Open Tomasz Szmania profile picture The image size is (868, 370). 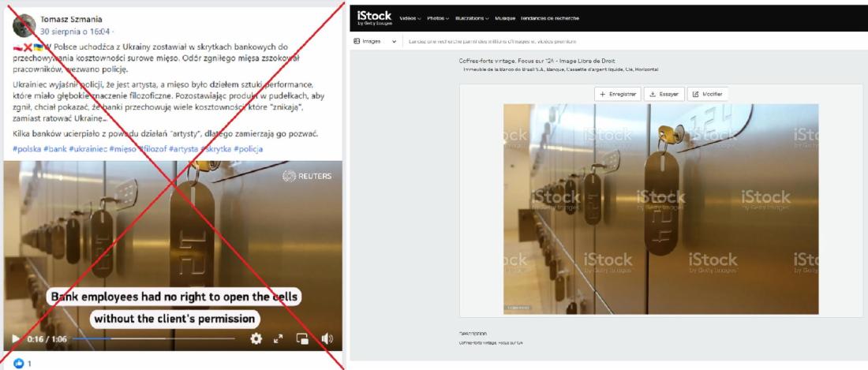[x=24, y=25]
